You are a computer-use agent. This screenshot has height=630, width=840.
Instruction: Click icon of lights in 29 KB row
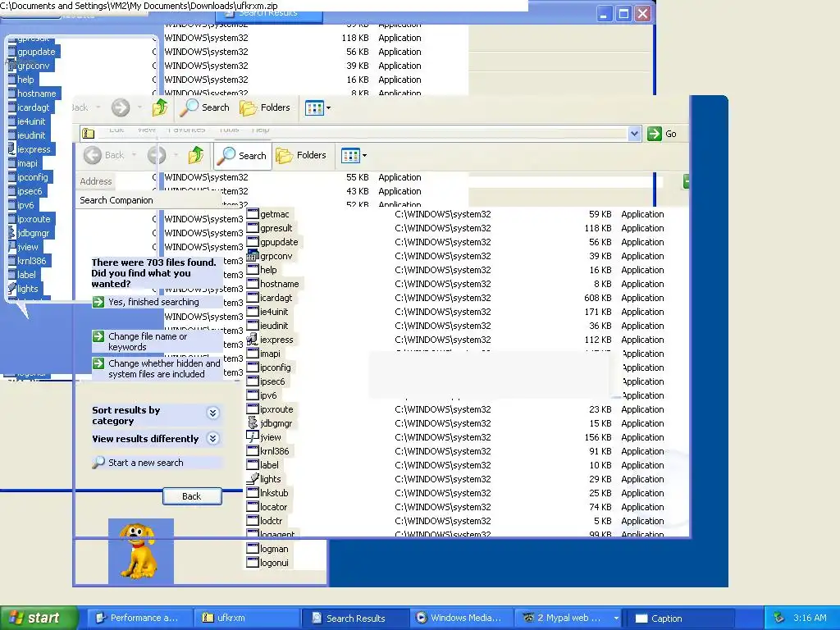[x=253, y=478]
